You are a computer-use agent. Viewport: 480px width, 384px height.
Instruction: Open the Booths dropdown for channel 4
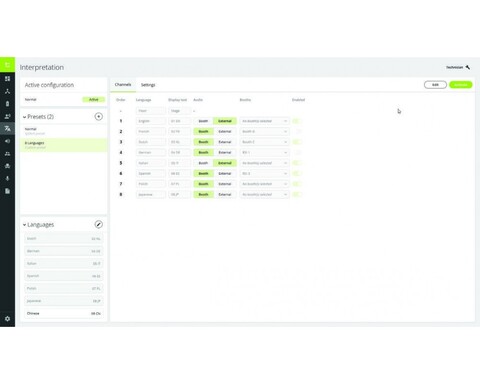point(264,152)
